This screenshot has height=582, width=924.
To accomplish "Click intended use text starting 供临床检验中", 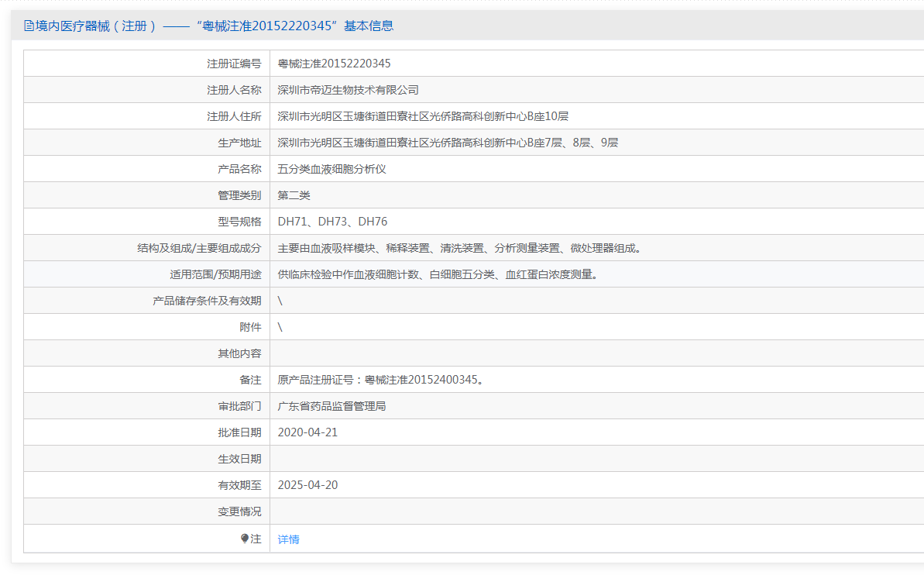I will 440,275.
